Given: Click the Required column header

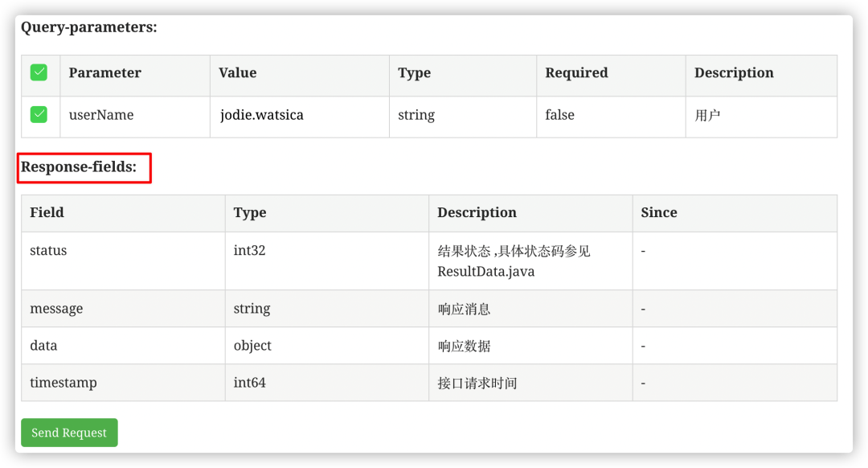Looking at the screenshot, I should pos(576,72).
